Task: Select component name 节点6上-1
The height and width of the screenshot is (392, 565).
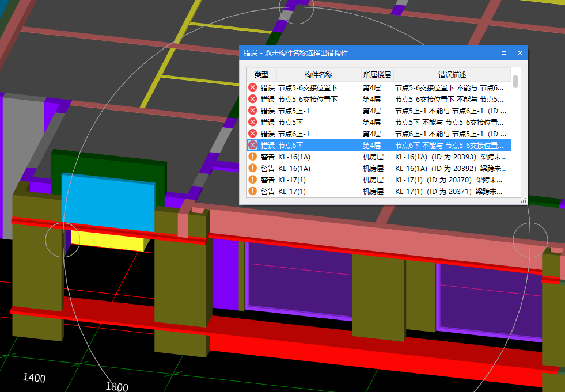Action: [294, 134]
